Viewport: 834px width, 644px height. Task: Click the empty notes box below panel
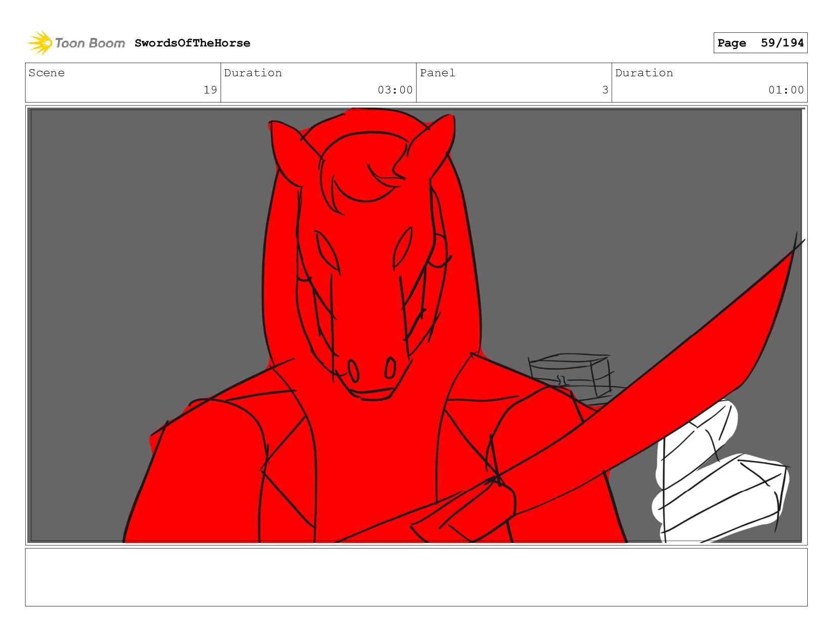tap(416, 577)
